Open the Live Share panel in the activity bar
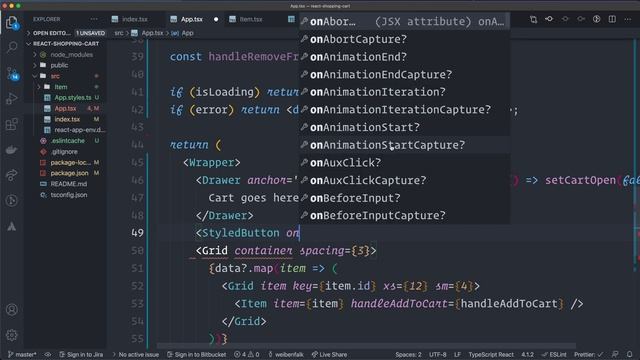 pos(11,175)
